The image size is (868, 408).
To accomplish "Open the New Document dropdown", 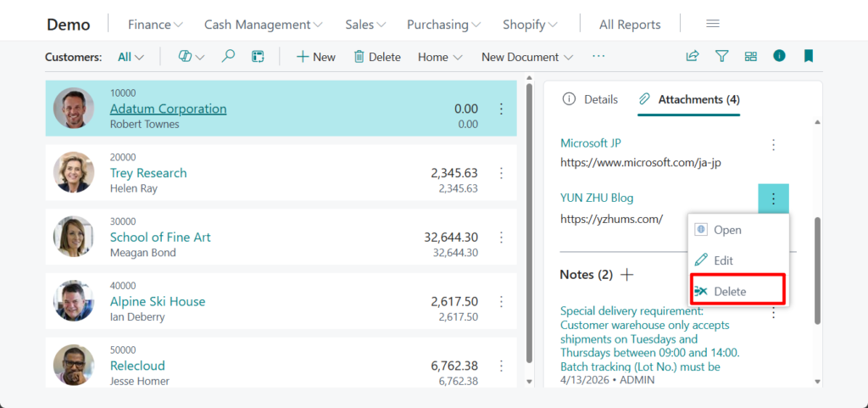I will pos(526,57).
